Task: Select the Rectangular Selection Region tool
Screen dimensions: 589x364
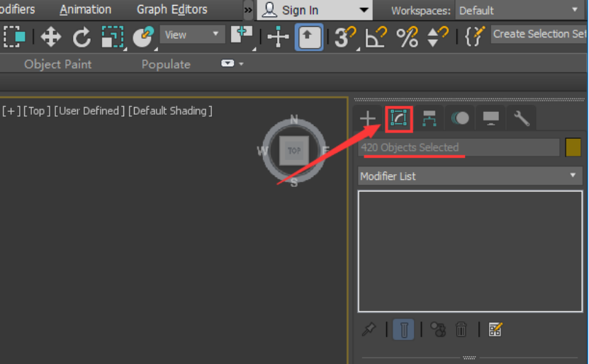Action: (x=15, y=37)
